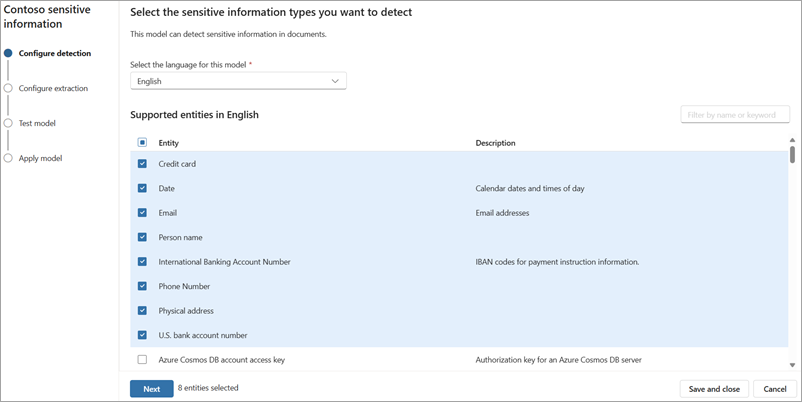Click the filter by name or keyword field

(x=734, y=115)
